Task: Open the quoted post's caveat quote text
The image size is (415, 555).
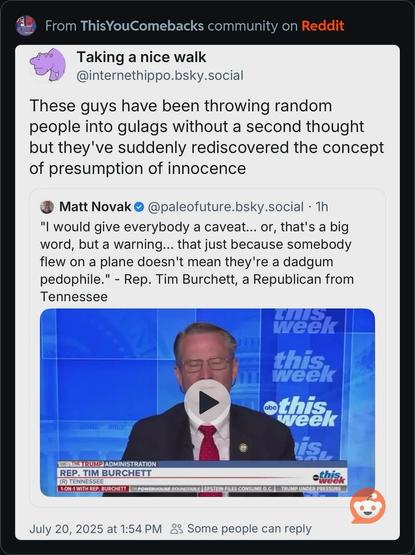Action: 197,262
